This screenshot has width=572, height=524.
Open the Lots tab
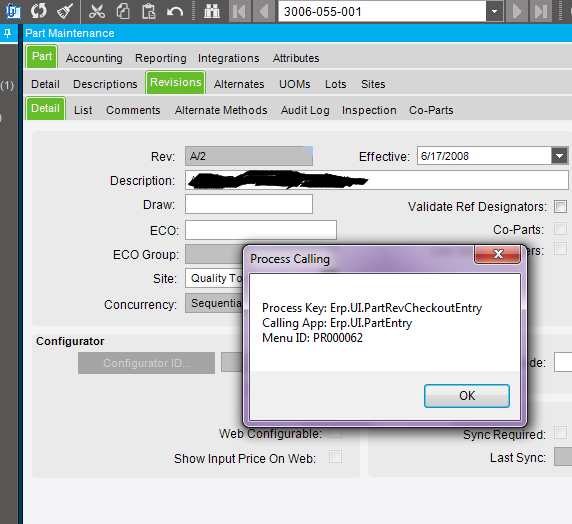[336, 84]
